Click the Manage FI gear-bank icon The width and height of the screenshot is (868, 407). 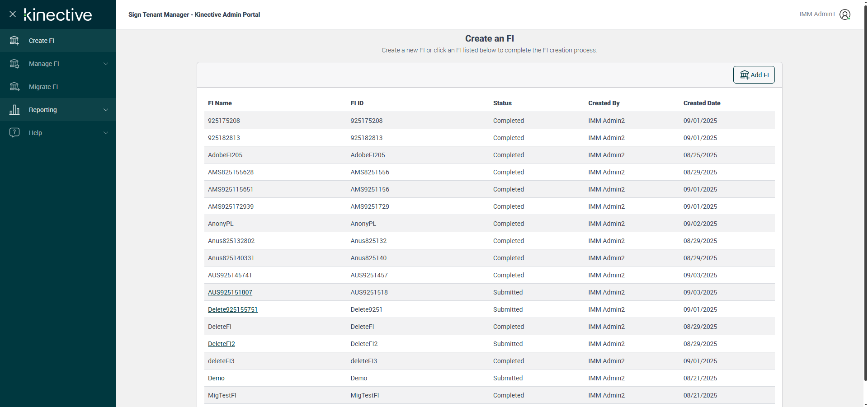point(14,64)
